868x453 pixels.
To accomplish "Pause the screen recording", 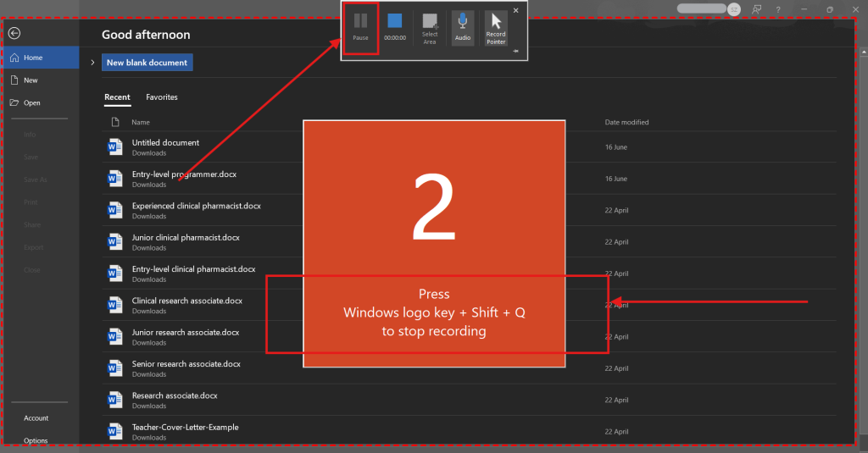I will (x=360, y=28).
